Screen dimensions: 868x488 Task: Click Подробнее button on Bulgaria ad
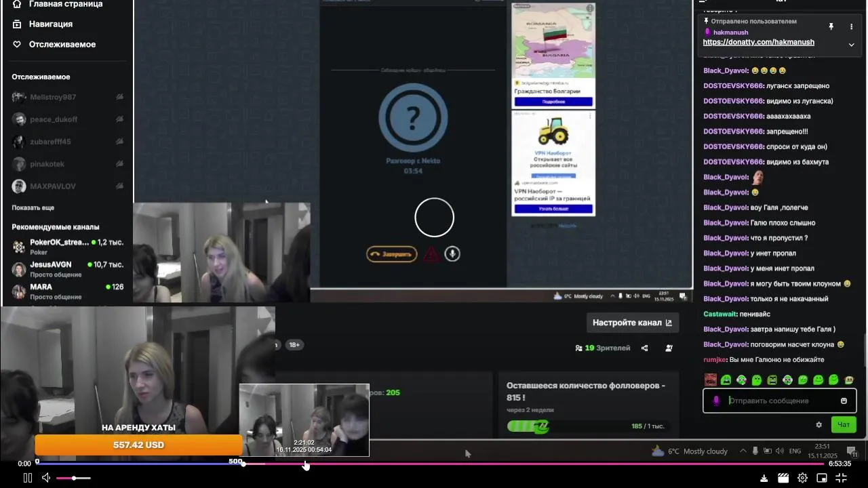click(553, 102)
